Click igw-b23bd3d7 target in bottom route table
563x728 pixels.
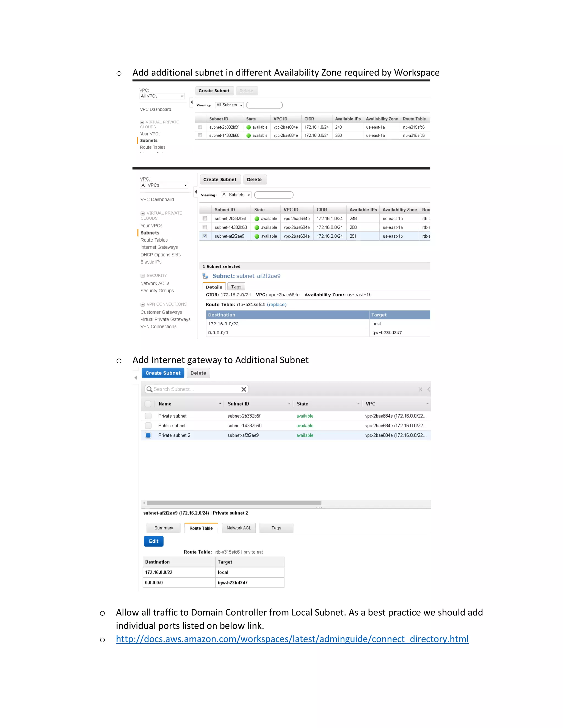tap(233, 583)
